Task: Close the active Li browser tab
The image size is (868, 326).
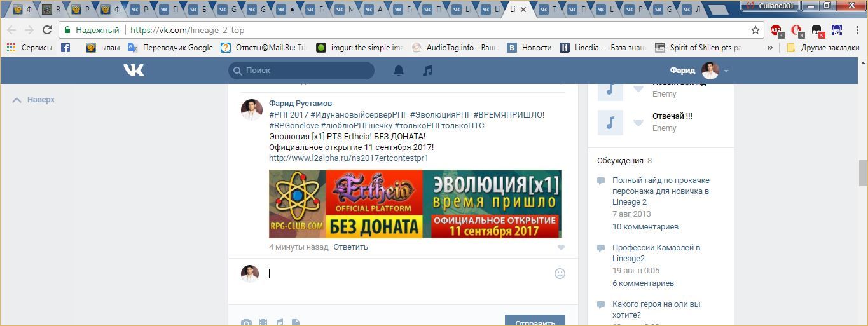Action: click(x=523, y=10)
